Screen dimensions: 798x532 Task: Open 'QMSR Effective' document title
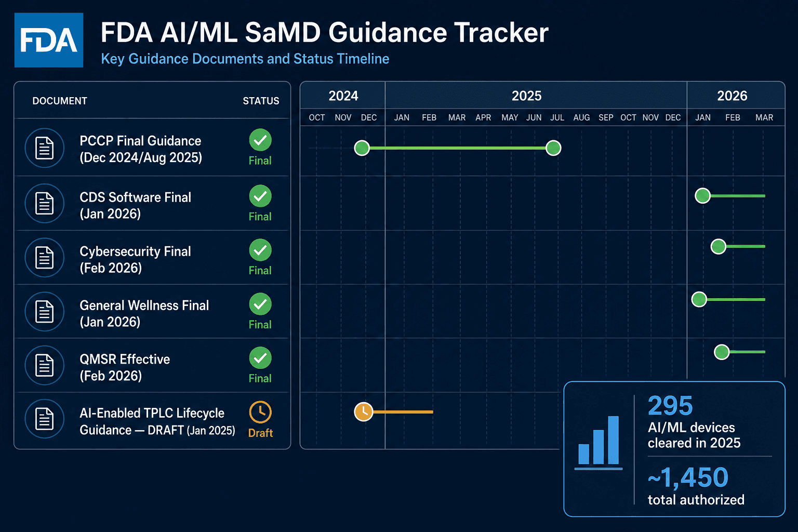pos(125,360)
